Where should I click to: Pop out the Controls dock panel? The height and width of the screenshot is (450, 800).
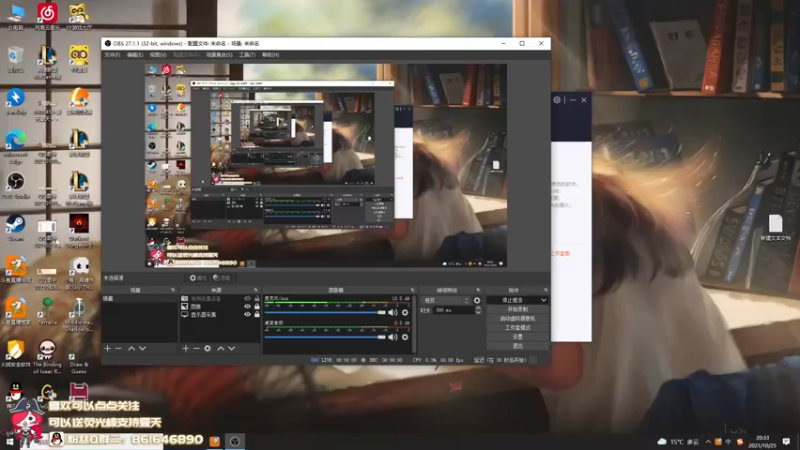pyautogui.click(x=545, y=290)
